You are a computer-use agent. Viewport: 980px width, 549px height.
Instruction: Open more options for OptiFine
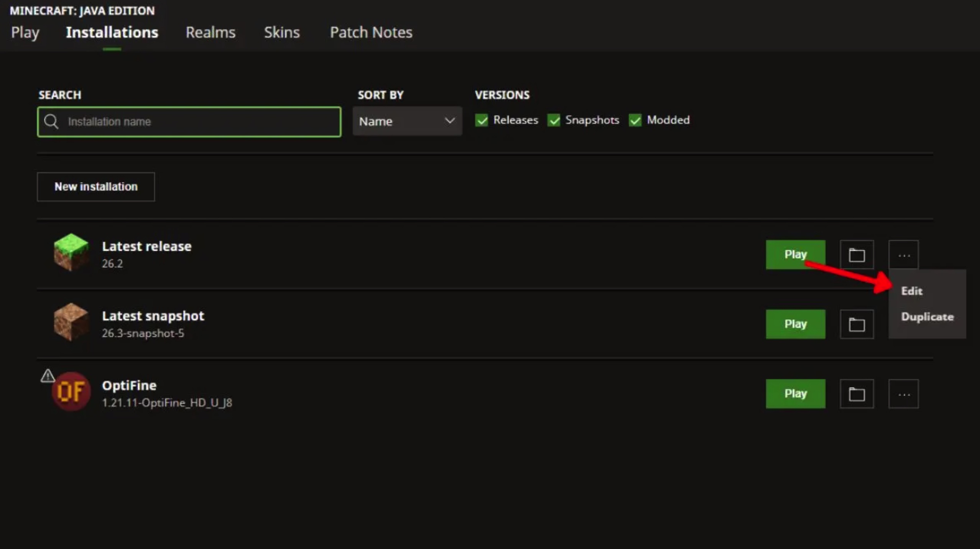click(x=904, y=394)
